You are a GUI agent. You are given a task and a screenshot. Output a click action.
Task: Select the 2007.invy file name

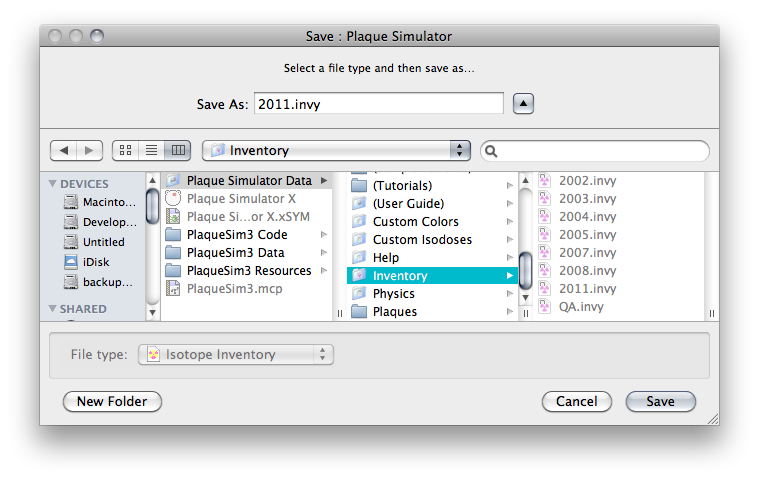tap(588, 253)
